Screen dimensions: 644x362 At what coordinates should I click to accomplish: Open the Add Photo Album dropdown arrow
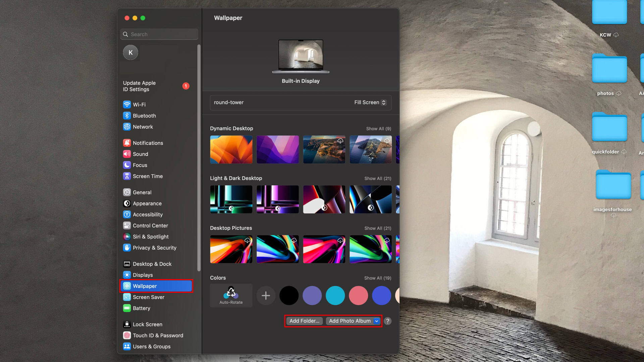point(377,321)
